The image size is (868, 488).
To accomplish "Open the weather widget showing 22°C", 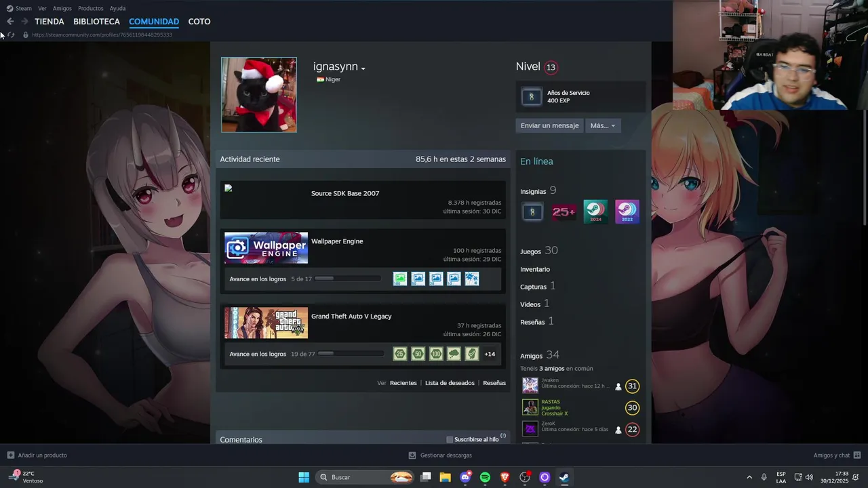I will pos(26,477).
